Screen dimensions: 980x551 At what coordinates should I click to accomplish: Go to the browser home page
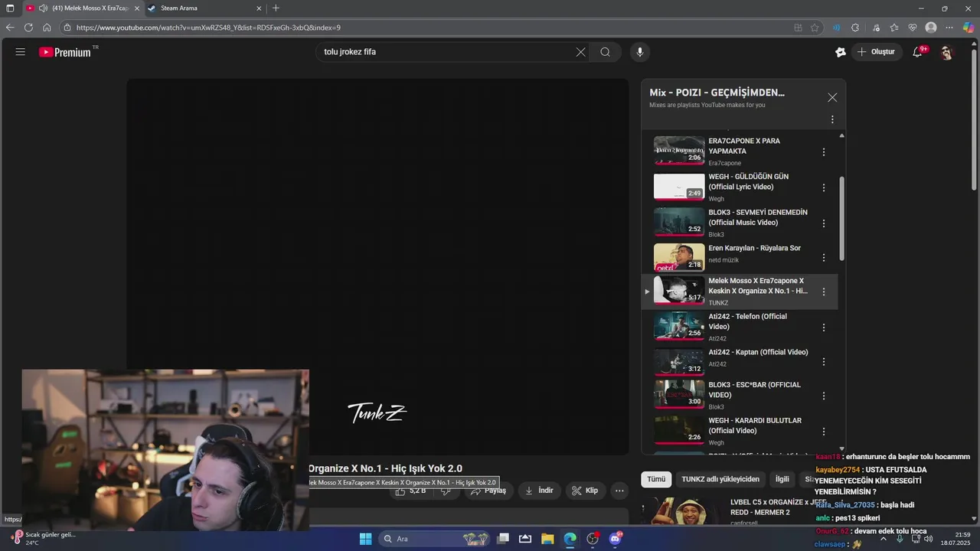click(x=47, y=28)
